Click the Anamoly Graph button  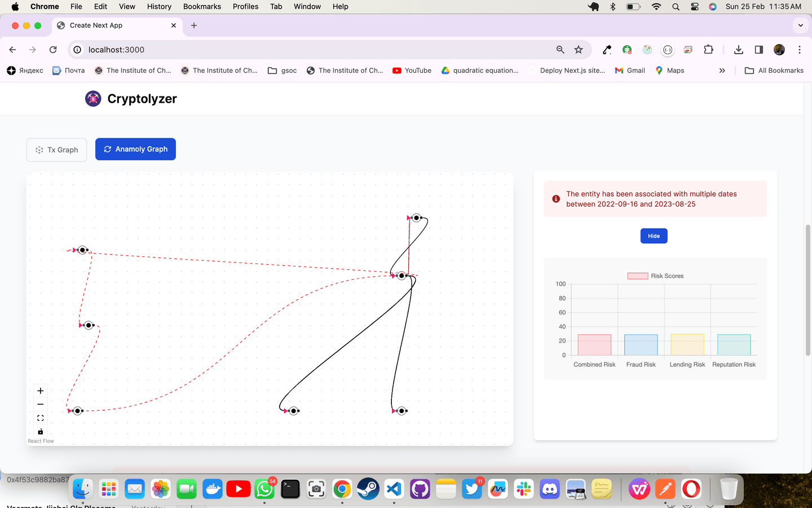tap(135, 149)
